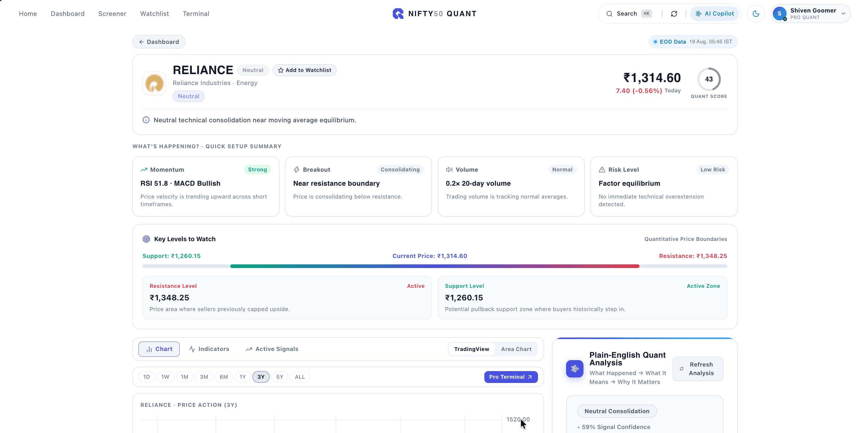Click the atom icon in Quant Analysis panel
Viewport: 868px width, 433px height.
(575, 369)
